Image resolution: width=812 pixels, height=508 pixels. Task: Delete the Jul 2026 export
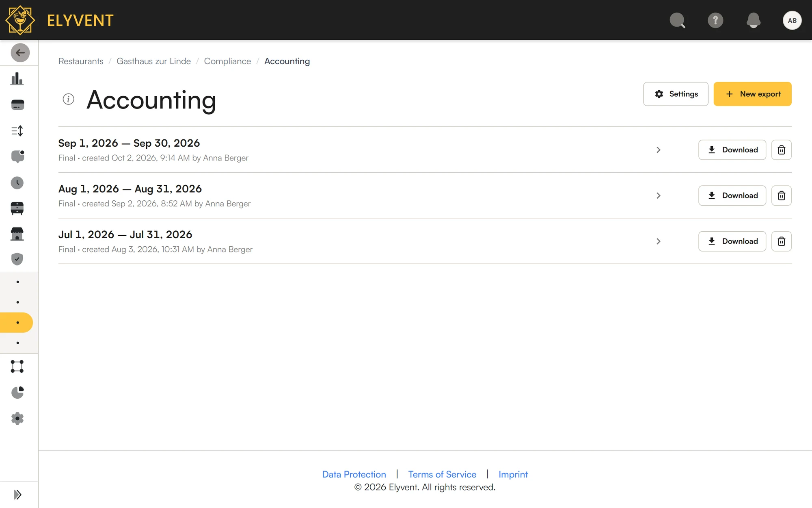point(781,241)
